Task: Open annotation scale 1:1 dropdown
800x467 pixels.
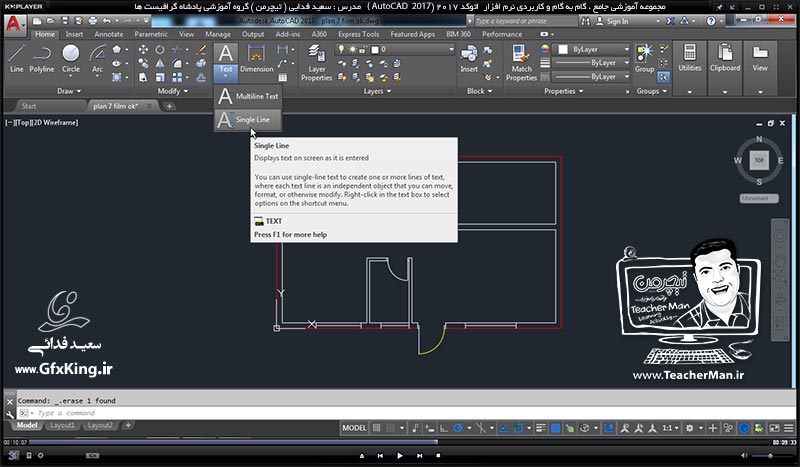Action: pos(670,428)
